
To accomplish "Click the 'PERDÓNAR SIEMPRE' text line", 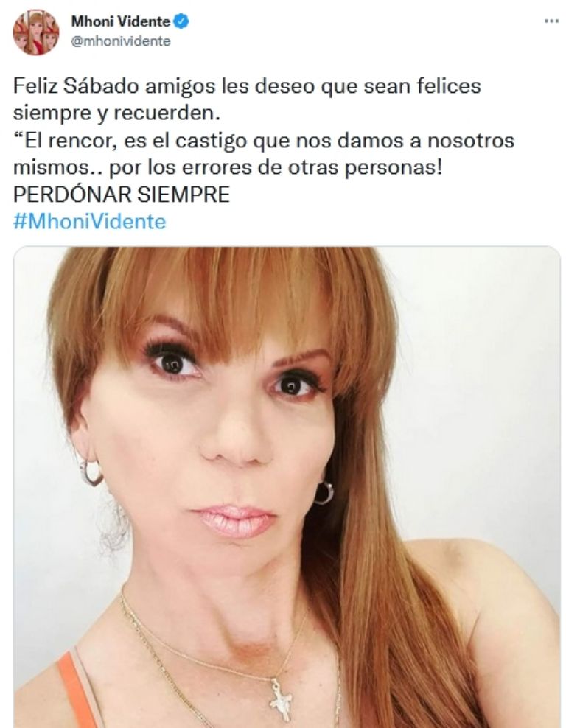I will coord(122,195).
